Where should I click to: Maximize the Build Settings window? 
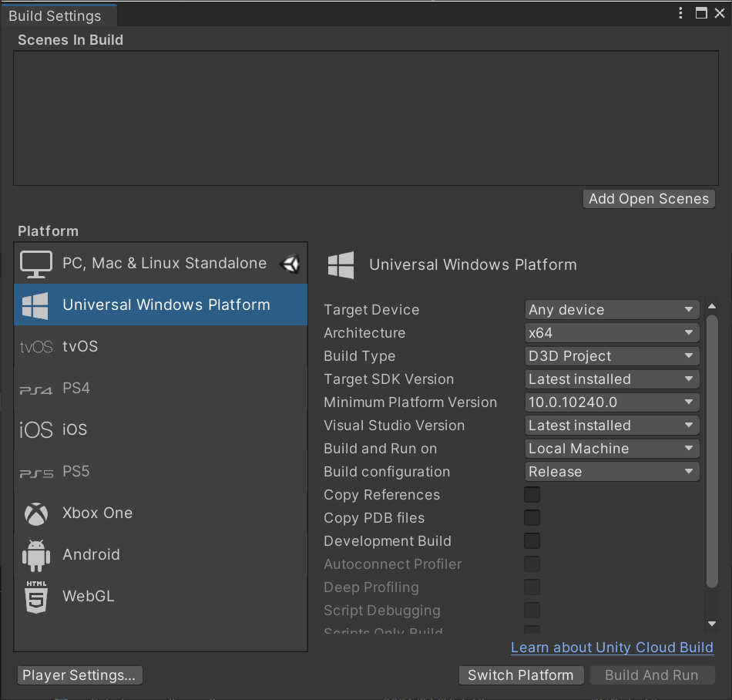pyautogui.click(x=701, y=13)
